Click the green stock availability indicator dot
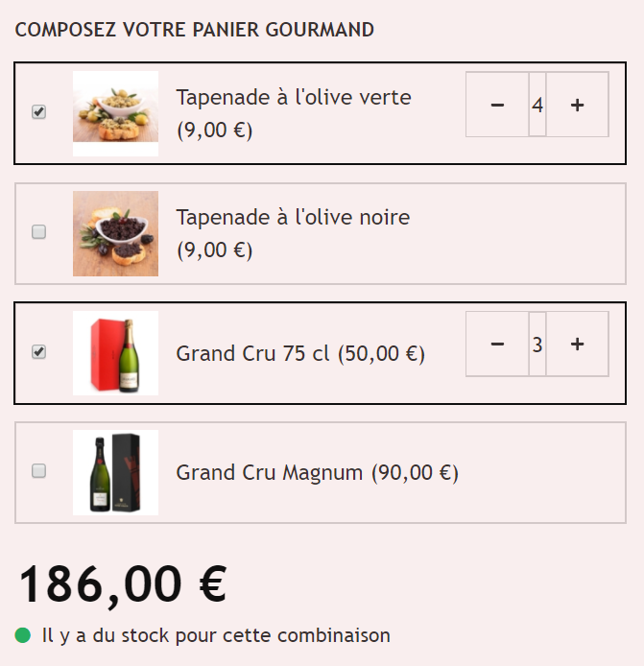 click(22, 635)
